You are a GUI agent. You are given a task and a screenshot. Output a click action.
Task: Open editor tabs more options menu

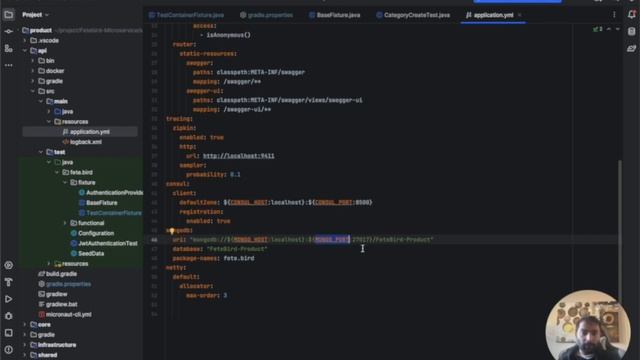coord(614,15)
